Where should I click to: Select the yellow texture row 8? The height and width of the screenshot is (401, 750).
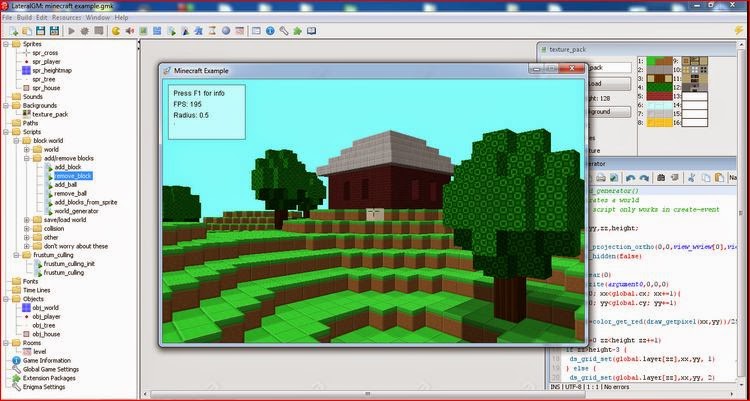pos(659,123)
